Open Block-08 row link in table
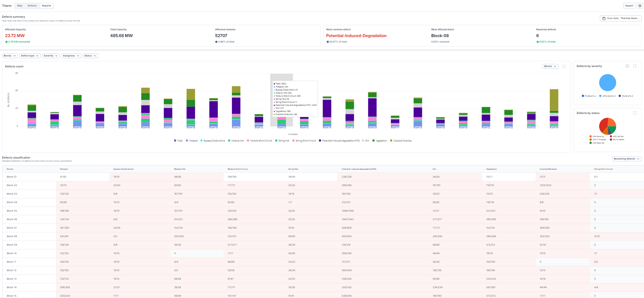The width and height of the screenshot is (644, 298). [12, 236]
